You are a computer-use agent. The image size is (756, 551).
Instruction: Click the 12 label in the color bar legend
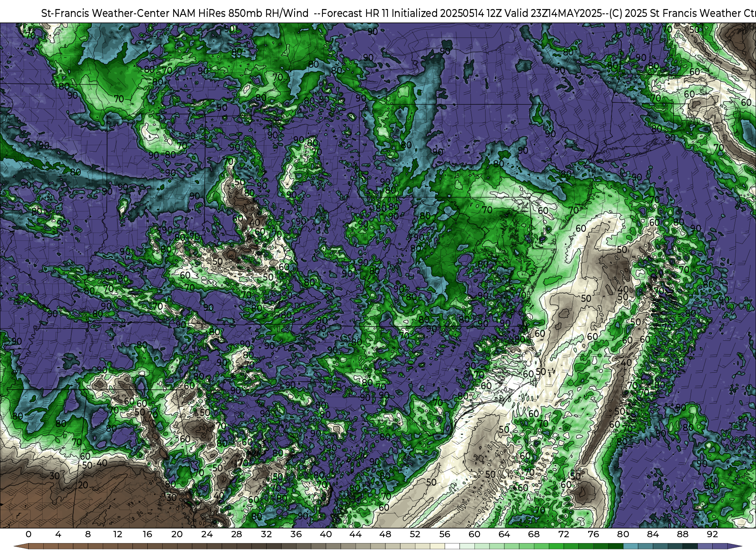117,534
